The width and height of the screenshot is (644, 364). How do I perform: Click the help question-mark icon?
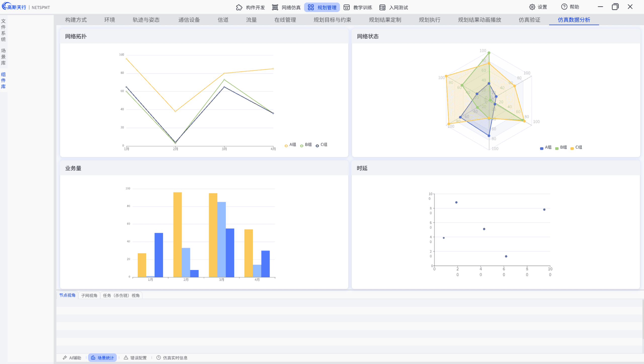[564, 7]
